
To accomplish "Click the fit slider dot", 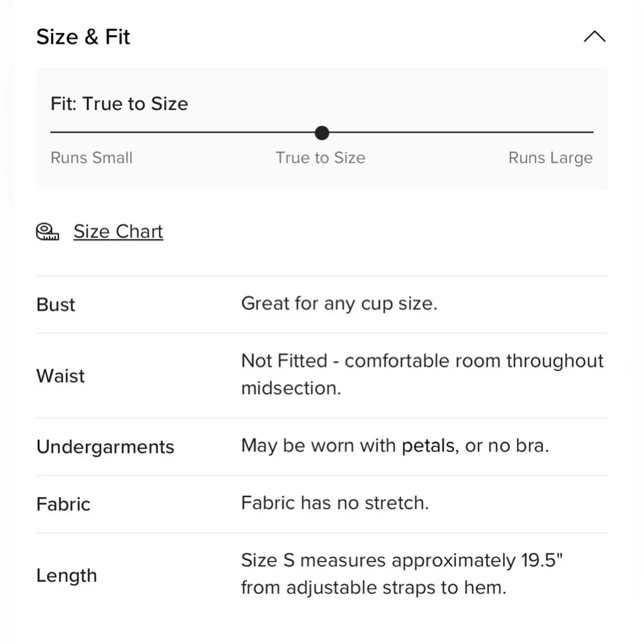I will tap(322, 133).
